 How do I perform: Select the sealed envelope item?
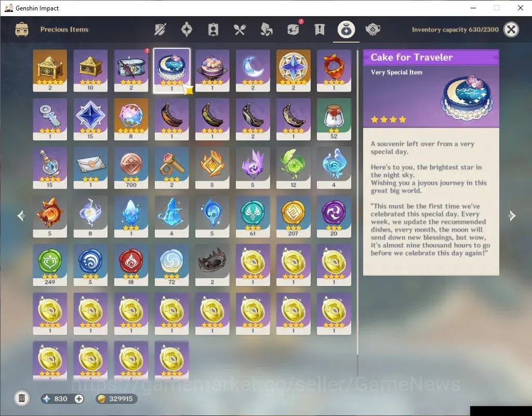point(90,168)
